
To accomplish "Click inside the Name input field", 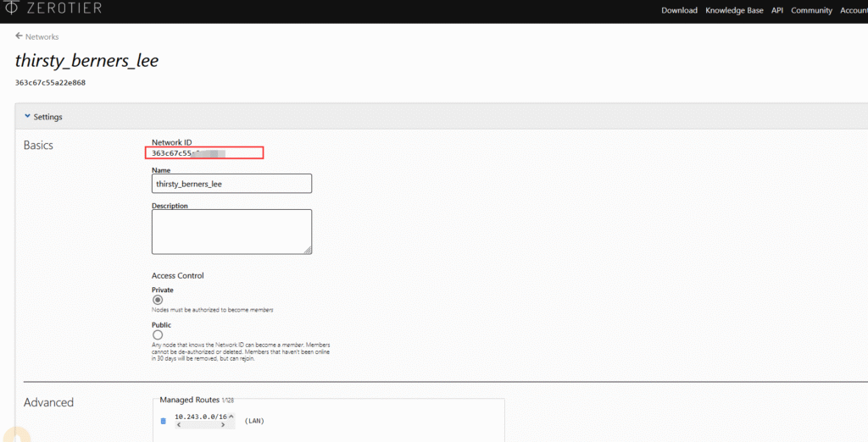I will (231, 184).
